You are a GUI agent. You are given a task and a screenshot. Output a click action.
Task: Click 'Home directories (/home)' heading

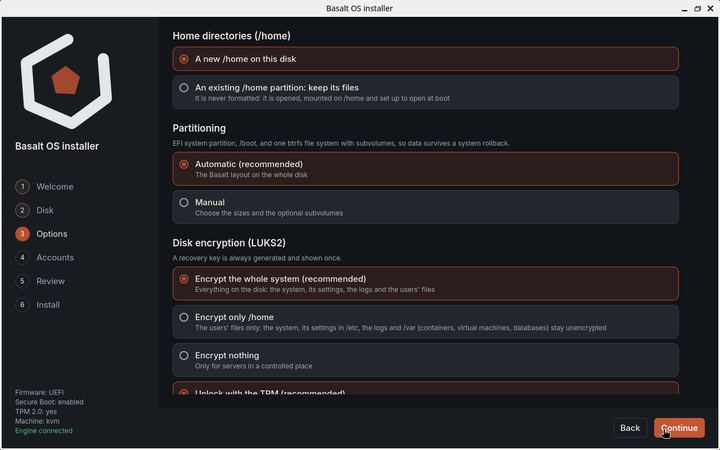click(231, 36)
